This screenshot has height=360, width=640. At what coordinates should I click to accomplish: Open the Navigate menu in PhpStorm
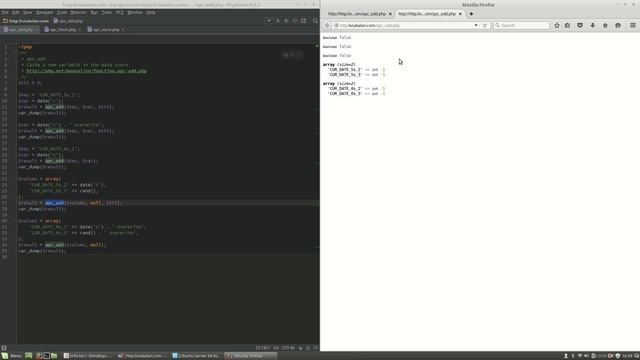pyautogui.click(x=44, y=13)
